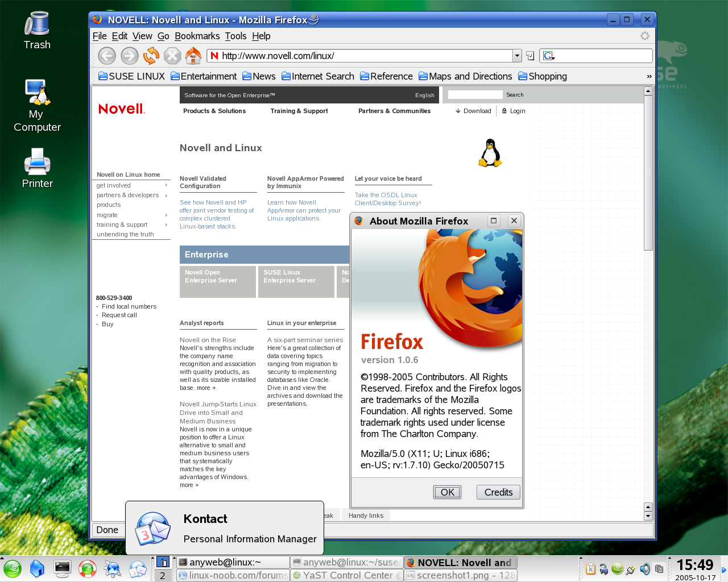The image size is (728, 582).
Task: Click the Firefox Forward arrow button
Action: click(x=130, y=56)
